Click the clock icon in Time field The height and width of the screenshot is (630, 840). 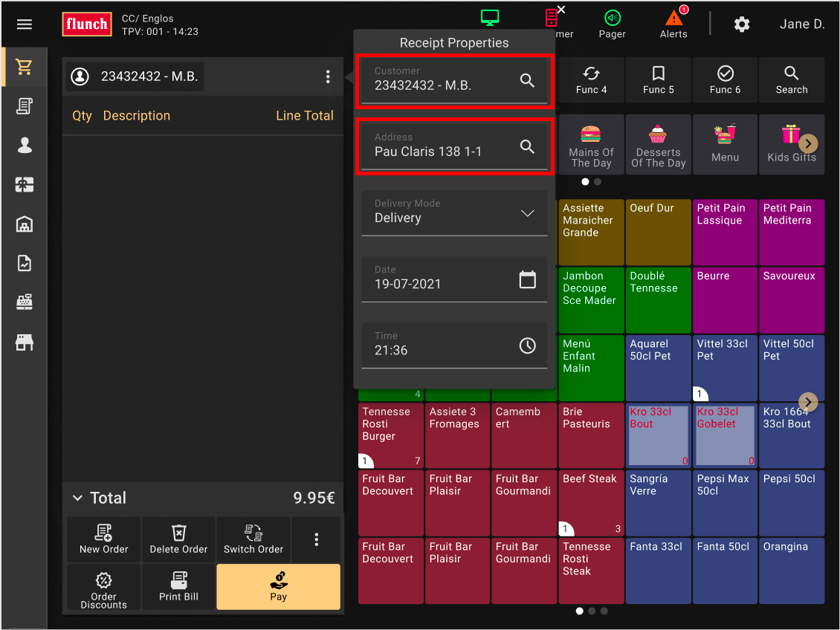click(527, 345)
